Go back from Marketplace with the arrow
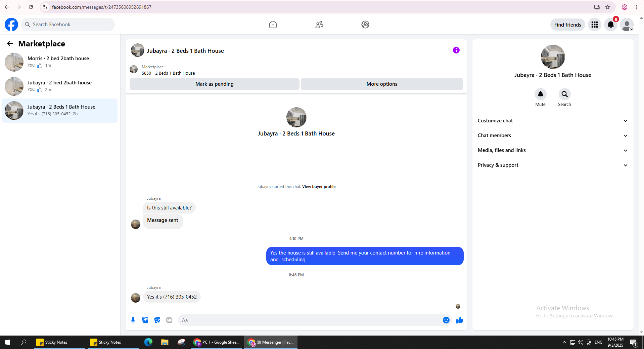 point(10,43)
